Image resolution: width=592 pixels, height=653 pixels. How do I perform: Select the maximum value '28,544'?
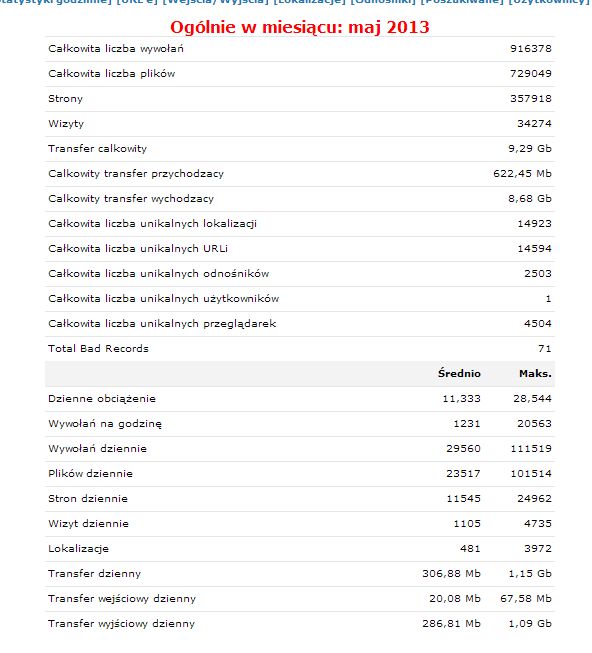532,399
